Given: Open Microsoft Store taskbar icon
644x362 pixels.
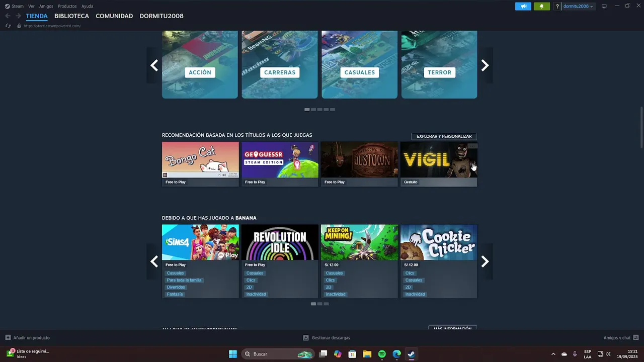Looking at the screenshot, I should coord(353,354).
